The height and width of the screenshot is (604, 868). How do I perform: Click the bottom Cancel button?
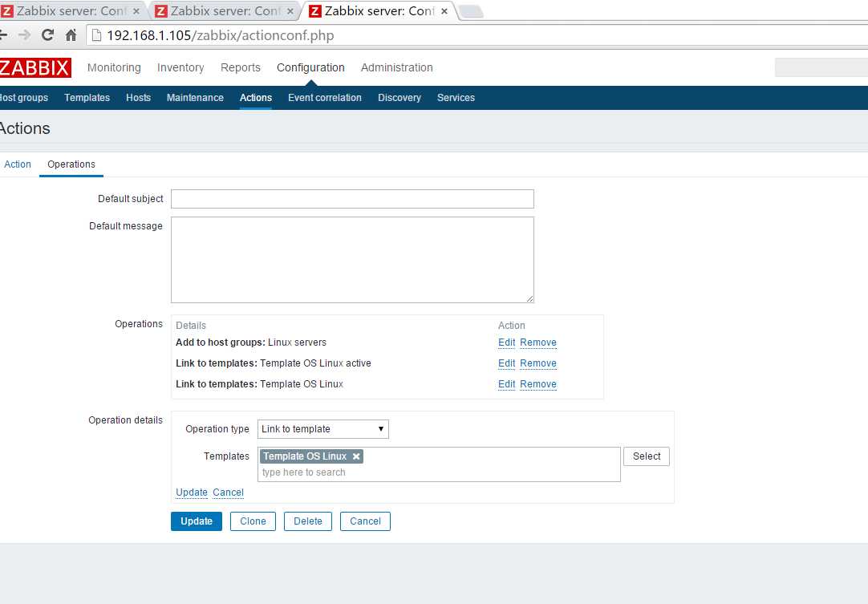coord(365,521)
